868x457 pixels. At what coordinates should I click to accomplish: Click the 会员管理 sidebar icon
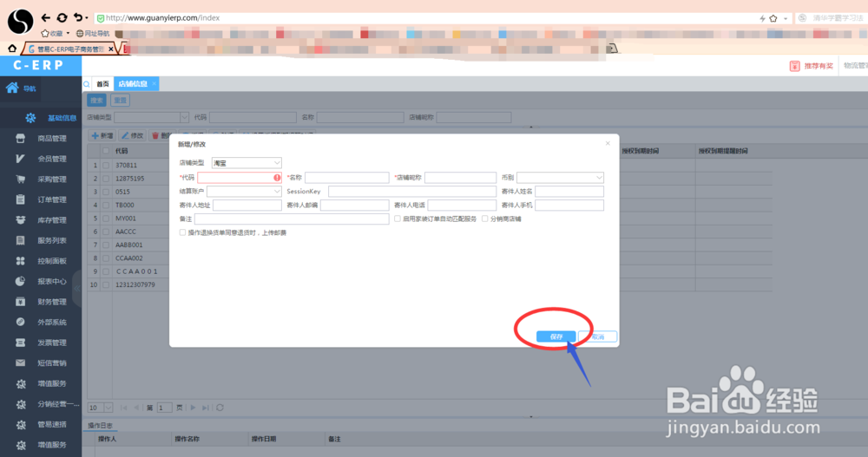pyautogui.click(x=21, y=159)
